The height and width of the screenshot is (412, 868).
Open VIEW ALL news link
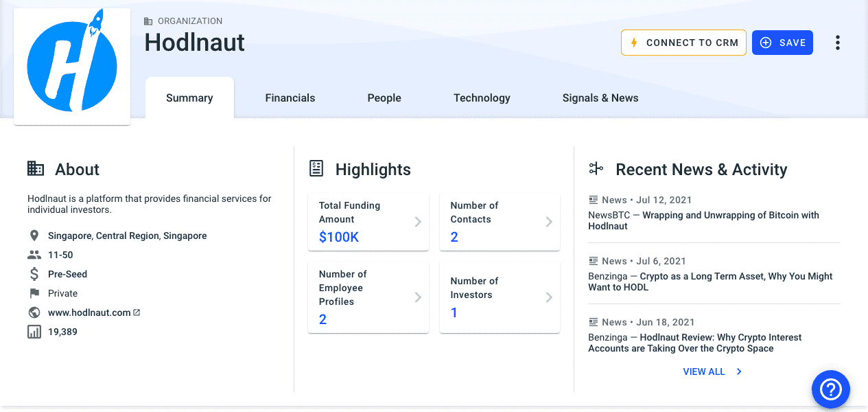click(705, 371)
